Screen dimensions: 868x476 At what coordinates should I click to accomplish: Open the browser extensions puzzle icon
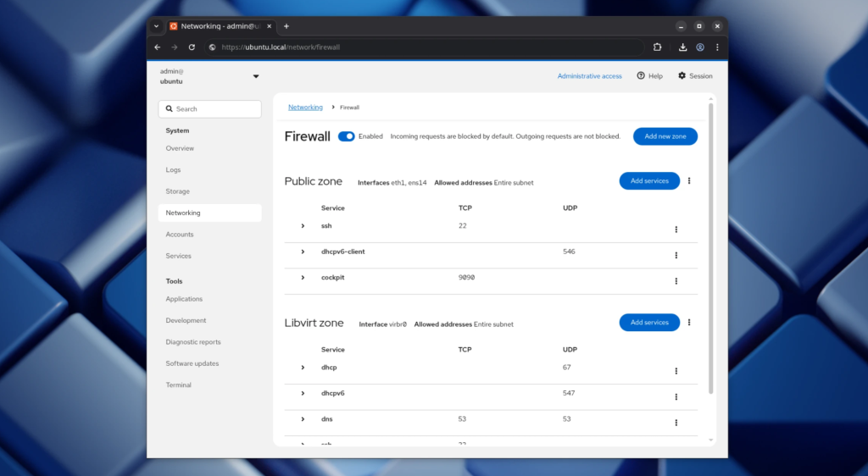pyautogui.click(x=657, y=47)
